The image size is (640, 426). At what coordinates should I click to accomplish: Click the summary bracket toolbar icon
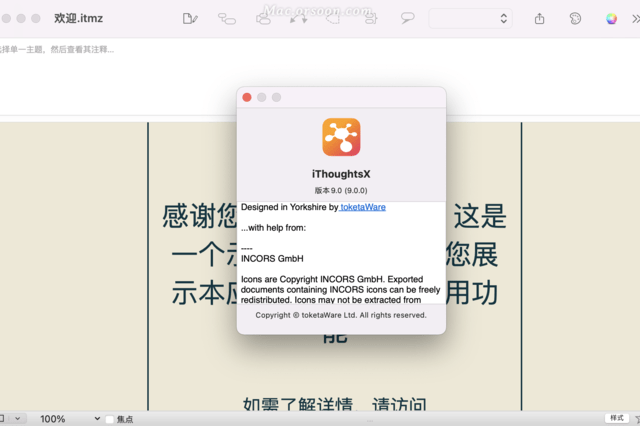click(x=371, y=19)
